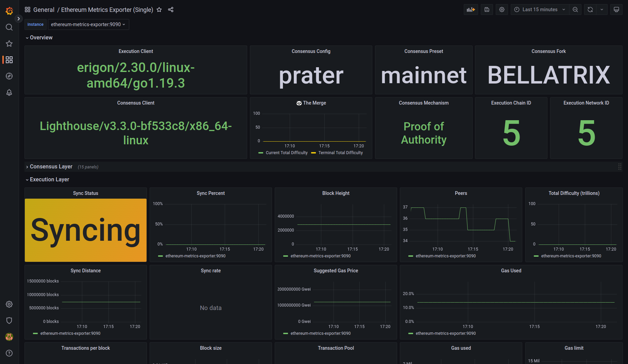The width and height of the screenshot is (628, 364).
Task: Open the refresh interval dropdown arrow
Action: pyautogui.click(x=602, y=10)
